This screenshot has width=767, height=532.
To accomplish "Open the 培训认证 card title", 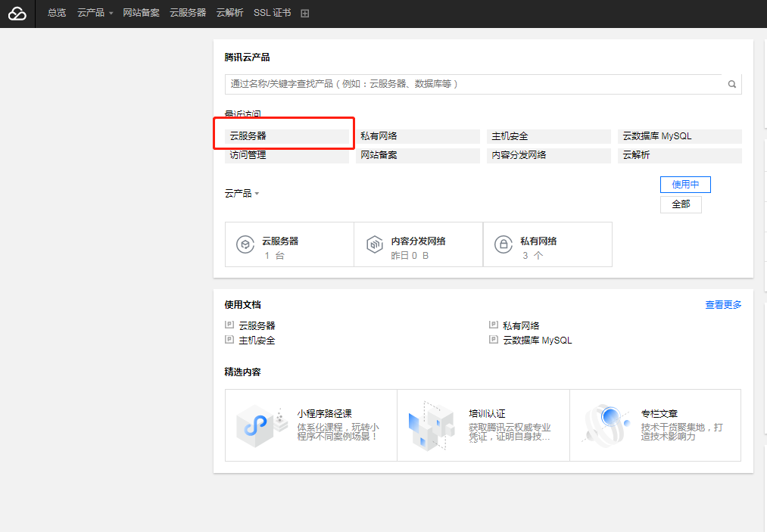I will click(x=487, y=414).
